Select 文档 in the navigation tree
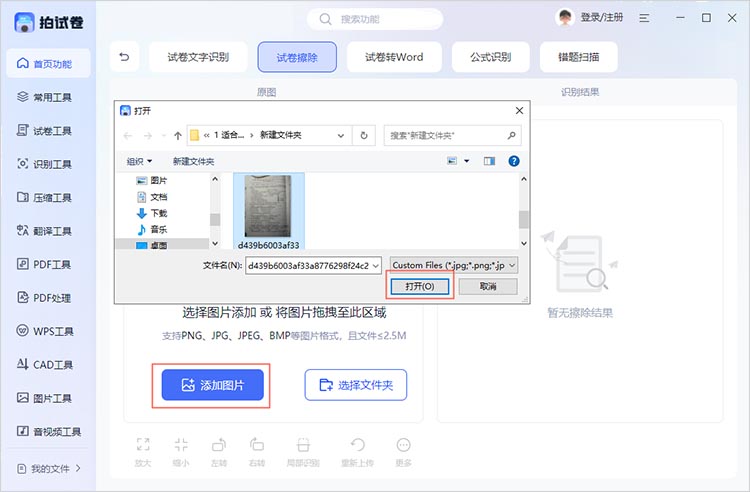 (152, 197)
